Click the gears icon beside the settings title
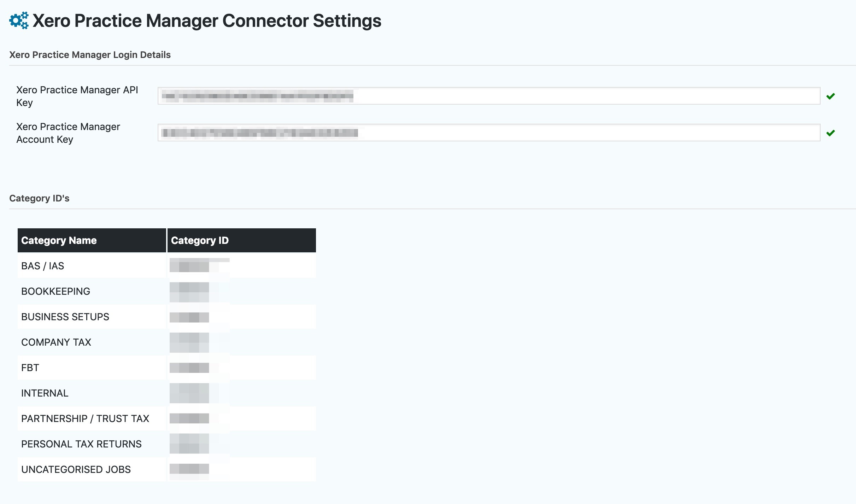 (19, 20)
